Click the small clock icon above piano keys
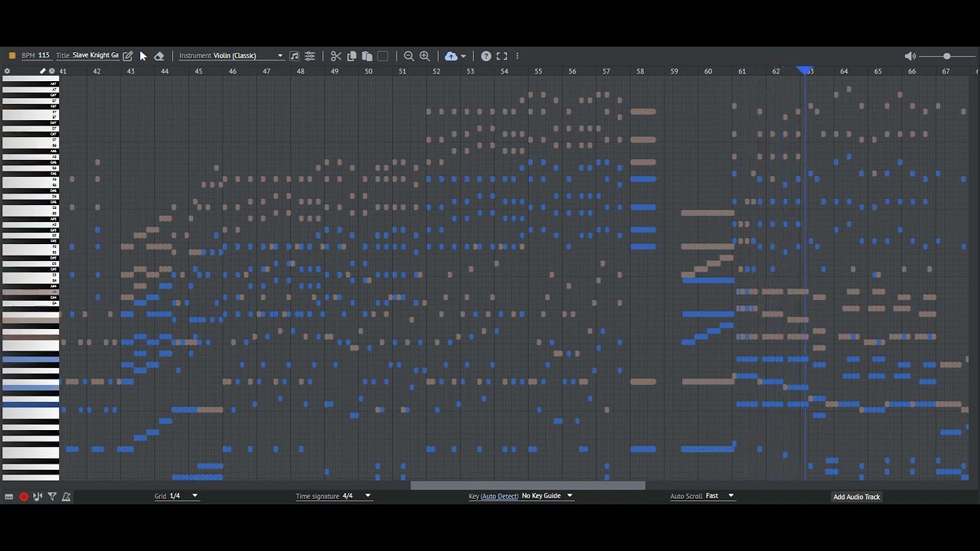Image resolution: width=980 pixels, height=551 pixels. click(x=52, y=71)
